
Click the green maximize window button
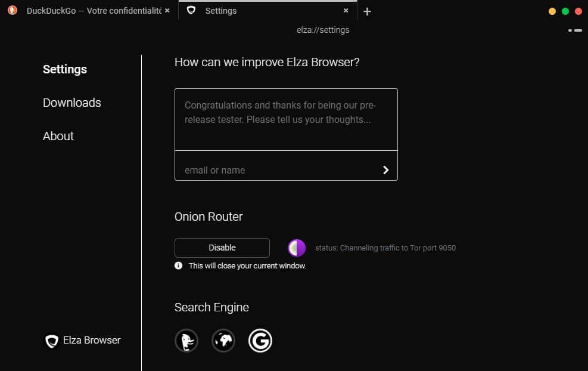pos(565,11)
